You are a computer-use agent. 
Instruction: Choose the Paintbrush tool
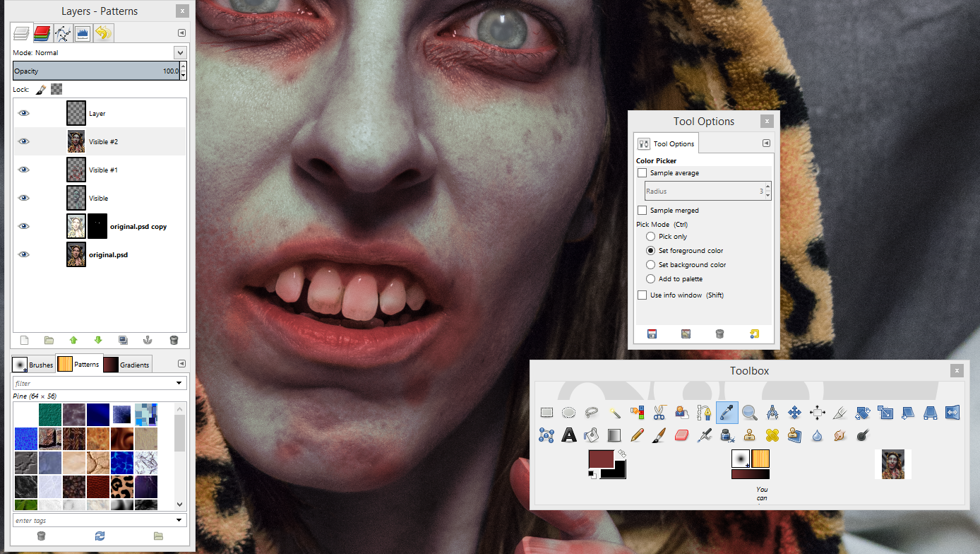(x=658, y=434)
